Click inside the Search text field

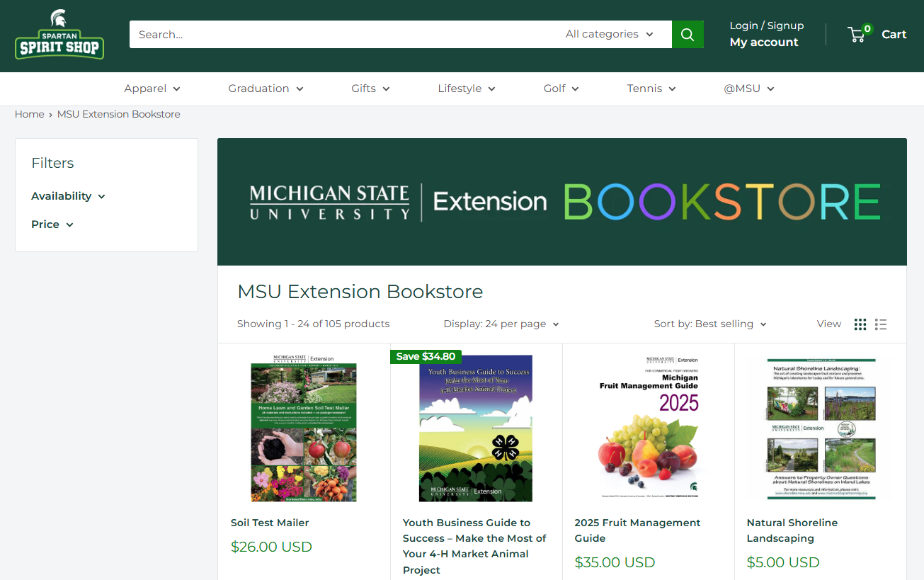[340, 34]
